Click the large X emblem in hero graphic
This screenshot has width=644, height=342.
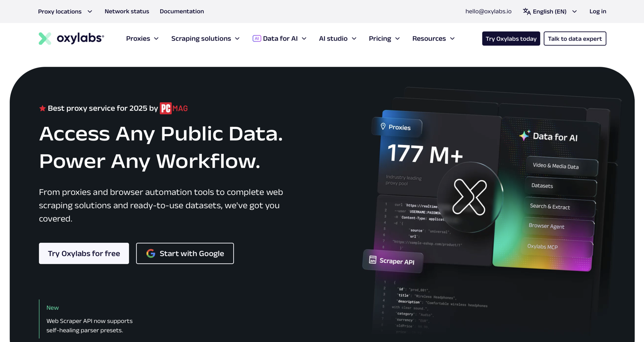pos(470,197)
